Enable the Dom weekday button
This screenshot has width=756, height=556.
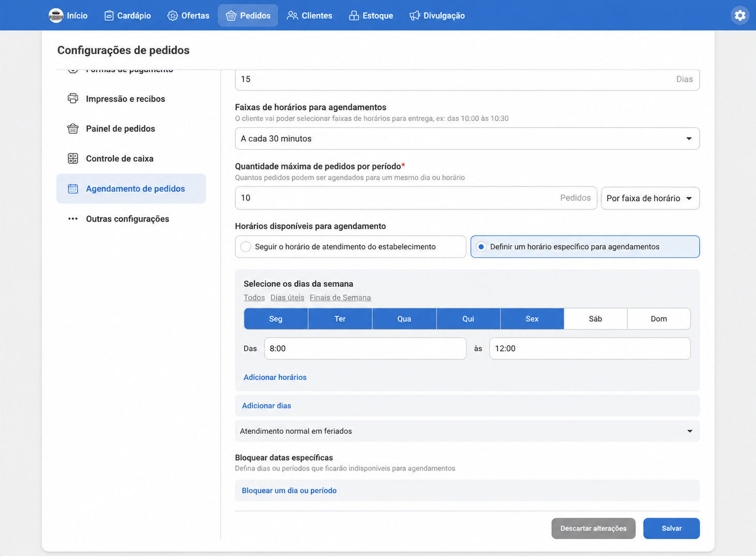[659, 319]
